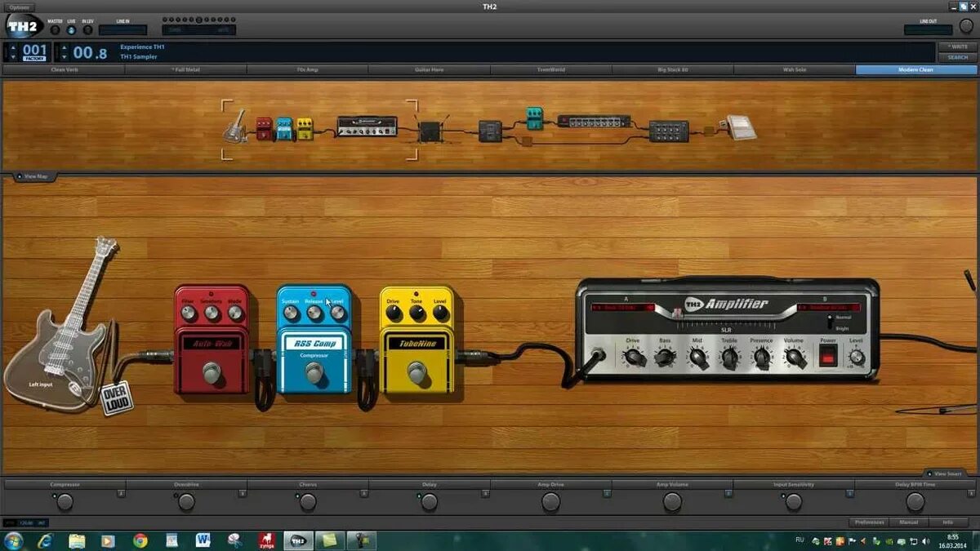Screen dimensions: 980x551
Task: Click the RSS Comp Sustain knob
Action: (x=292, y=313)
